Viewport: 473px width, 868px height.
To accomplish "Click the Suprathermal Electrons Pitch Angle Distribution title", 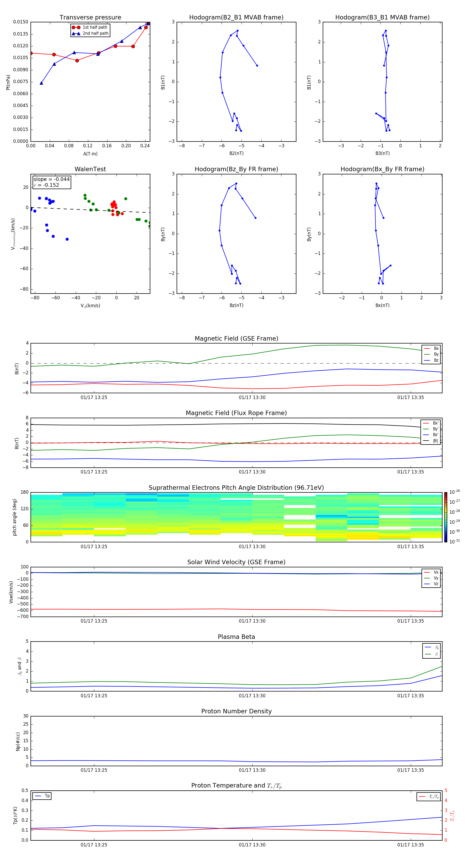I will 236,488.
